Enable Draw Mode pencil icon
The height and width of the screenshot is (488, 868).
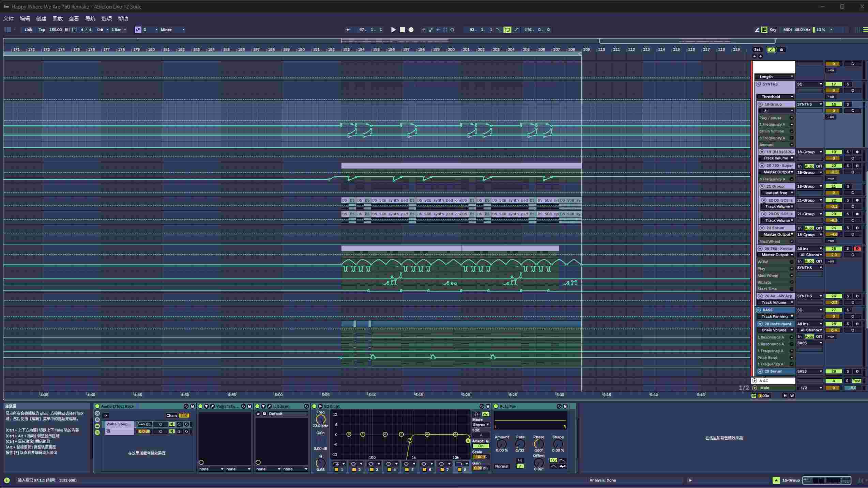click(757, 30)
